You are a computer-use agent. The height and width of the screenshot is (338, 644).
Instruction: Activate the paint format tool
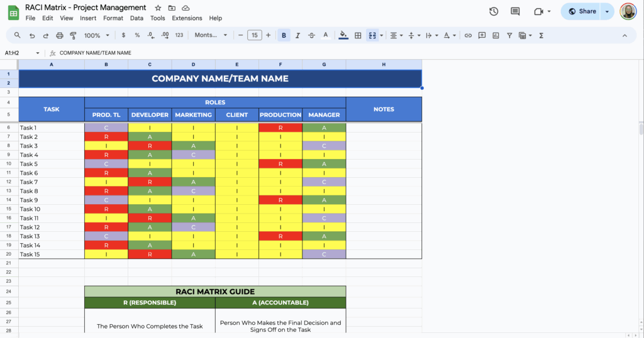pyautogui.click(x=73, y=36)
